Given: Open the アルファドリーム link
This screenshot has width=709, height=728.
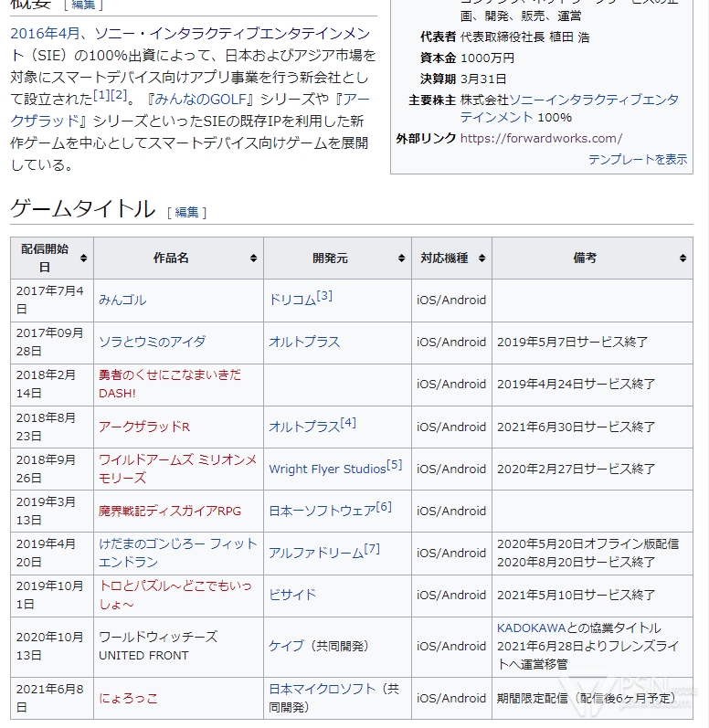Looking at the screenshot, I should (x=316, y=554).
